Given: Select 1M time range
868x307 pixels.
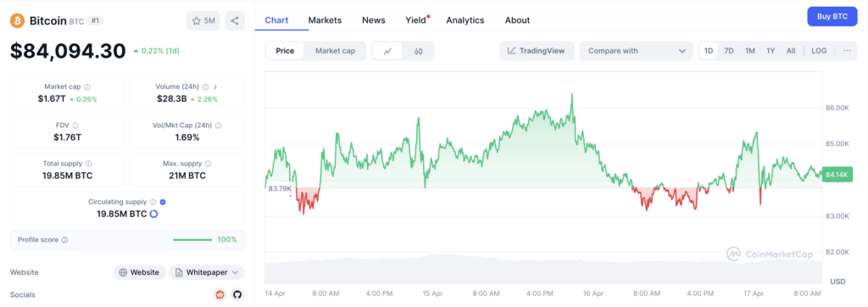Looking at the screenshot, I should click(x=750, y=50).
